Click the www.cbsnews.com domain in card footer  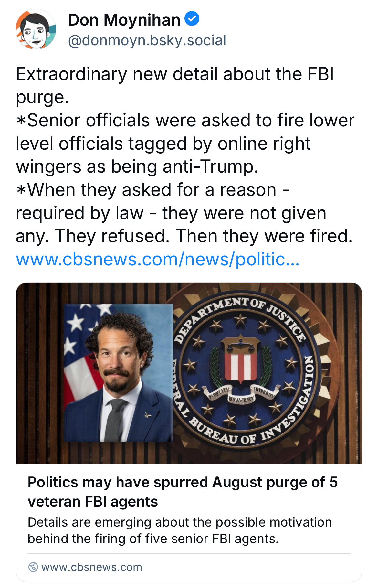point(92,567)
